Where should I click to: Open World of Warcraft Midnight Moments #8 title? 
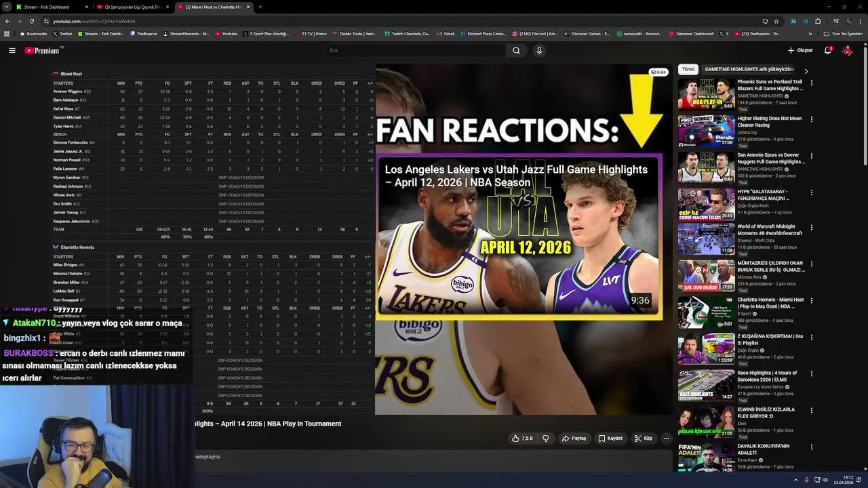pos(770,230)
